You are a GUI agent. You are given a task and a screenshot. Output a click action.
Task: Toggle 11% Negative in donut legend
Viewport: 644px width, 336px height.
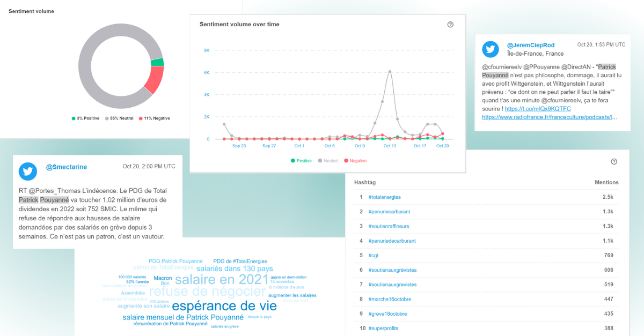point(154,118)
